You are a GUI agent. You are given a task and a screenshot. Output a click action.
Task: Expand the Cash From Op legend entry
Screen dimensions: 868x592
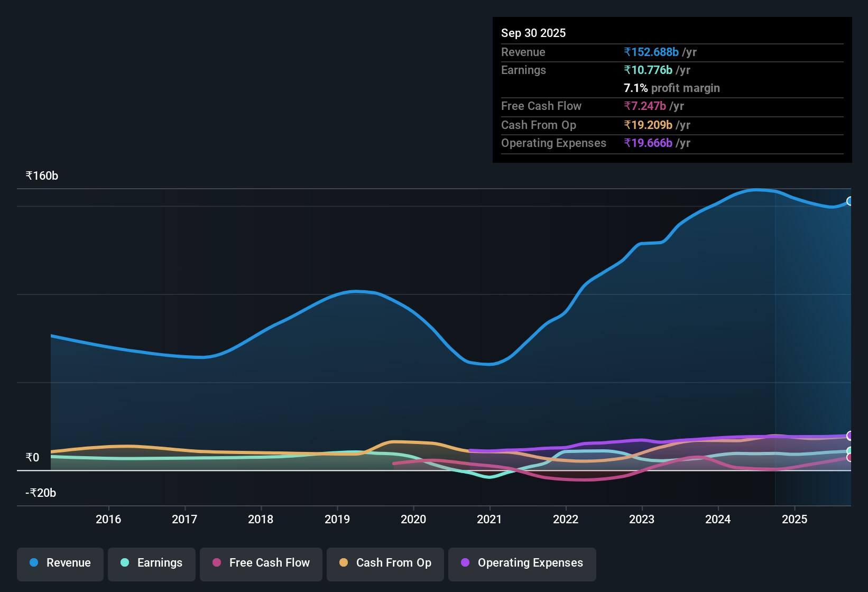tap(385, 563)
